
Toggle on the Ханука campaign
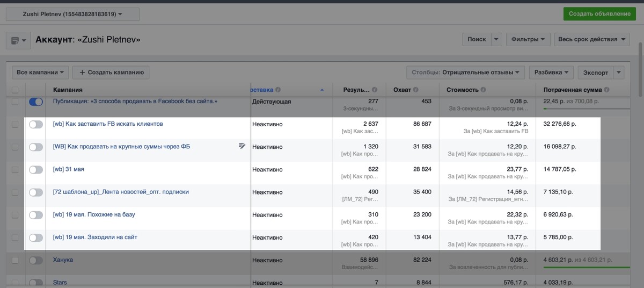pos(36,260)
